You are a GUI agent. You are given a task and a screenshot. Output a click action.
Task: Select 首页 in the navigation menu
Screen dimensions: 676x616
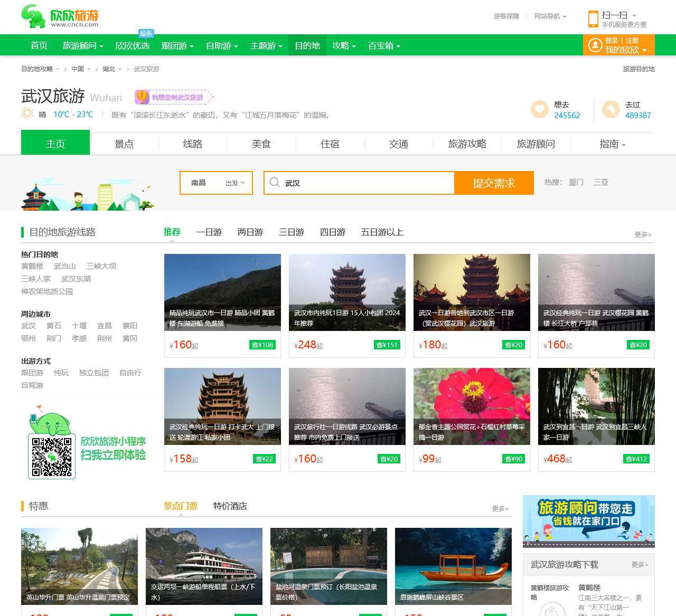point(39,45)
